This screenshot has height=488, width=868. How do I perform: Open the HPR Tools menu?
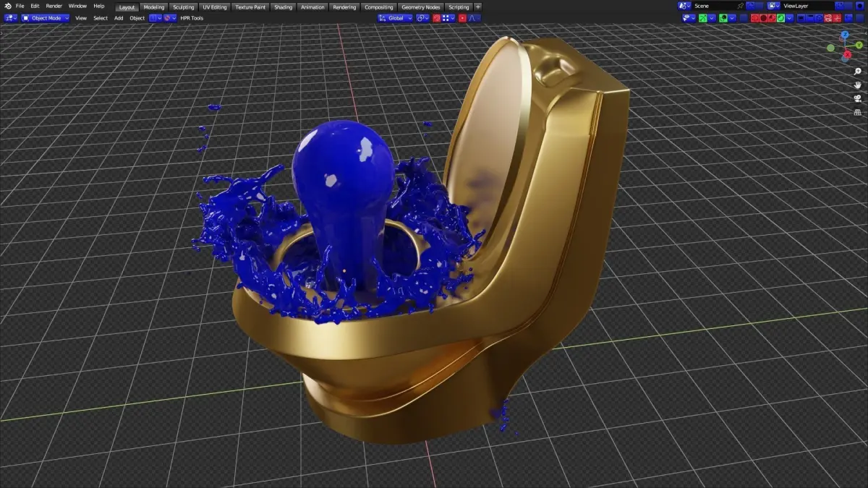pyautogui.click(x=192, y=18)
